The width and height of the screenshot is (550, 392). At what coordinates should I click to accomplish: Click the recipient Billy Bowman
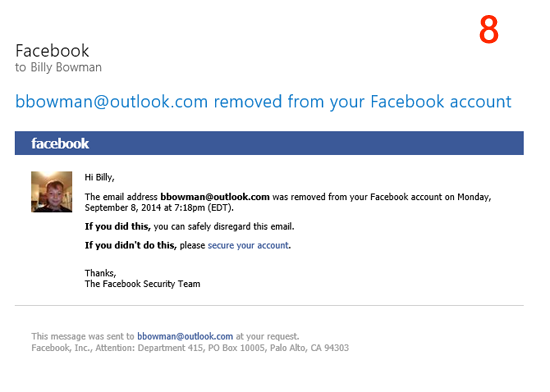pos(66,67)
